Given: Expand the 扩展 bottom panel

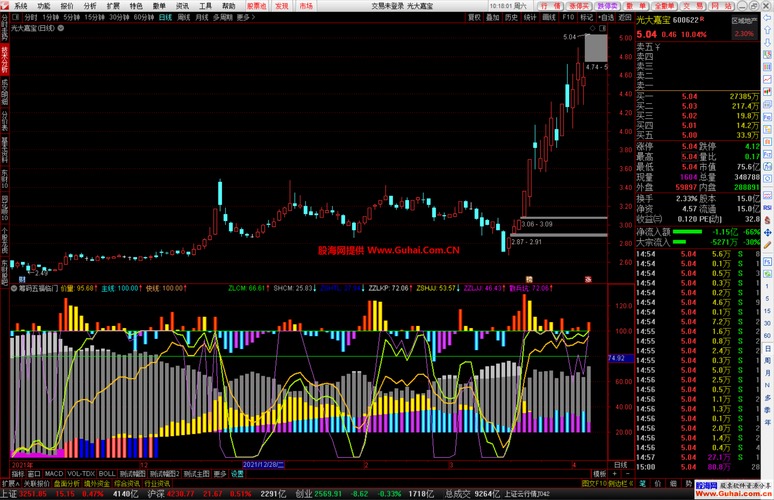Looking at the screenshot, I should (x=10, y=484).
